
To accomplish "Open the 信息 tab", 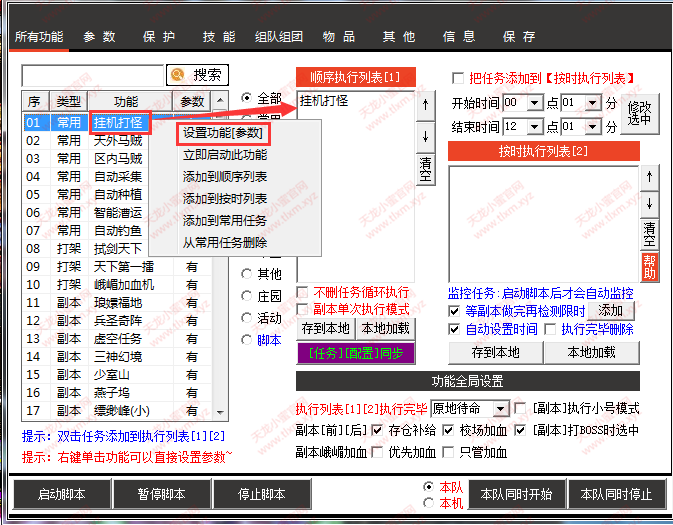I will pos(459,36).
